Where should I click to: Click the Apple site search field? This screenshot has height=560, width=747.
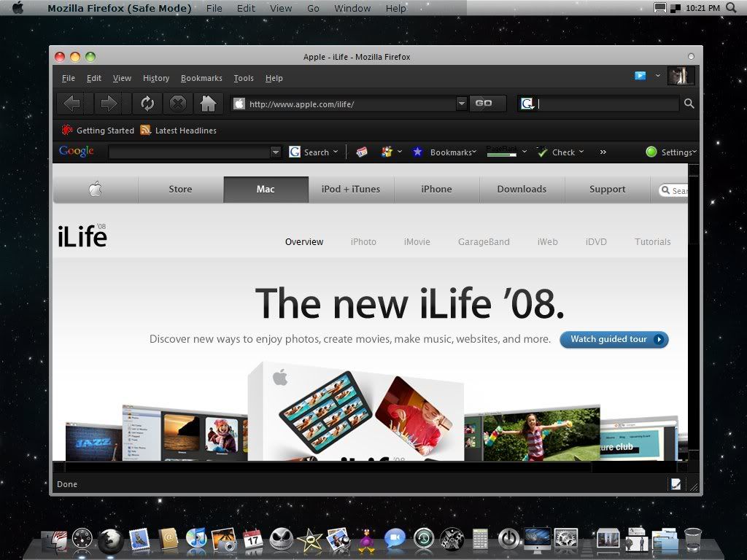pos(673,190)
